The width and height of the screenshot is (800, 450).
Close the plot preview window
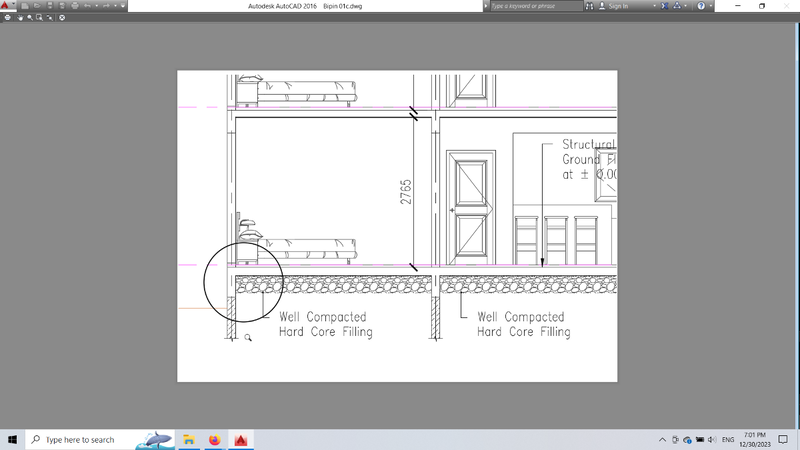click(x=62, y=17)
